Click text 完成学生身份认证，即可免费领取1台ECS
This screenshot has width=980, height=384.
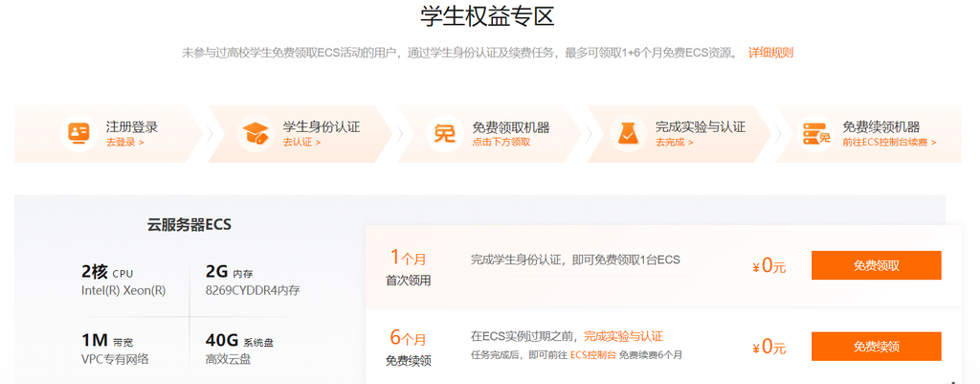point(575,260)
